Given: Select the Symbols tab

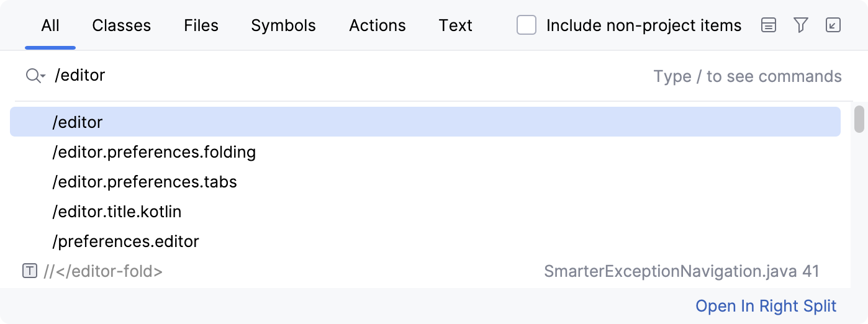Looking at the screenshot, I should (283, 25).
